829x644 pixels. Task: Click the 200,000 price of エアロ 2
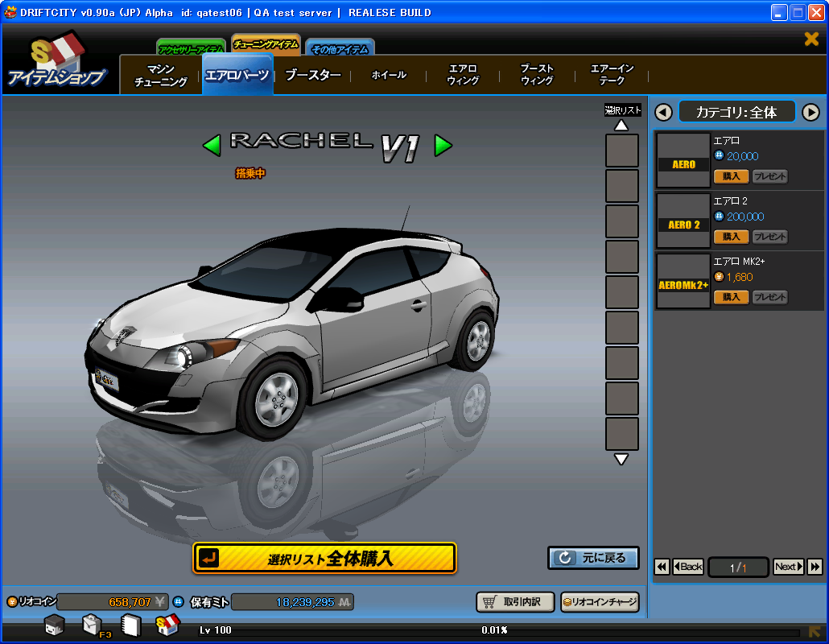(745, 217)
